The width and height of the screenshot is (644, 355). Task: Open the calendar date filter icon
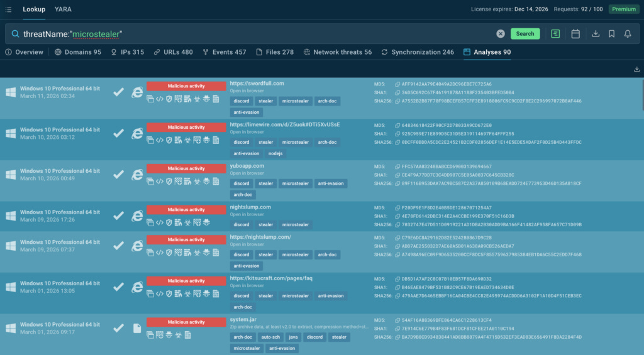point(575,34)
